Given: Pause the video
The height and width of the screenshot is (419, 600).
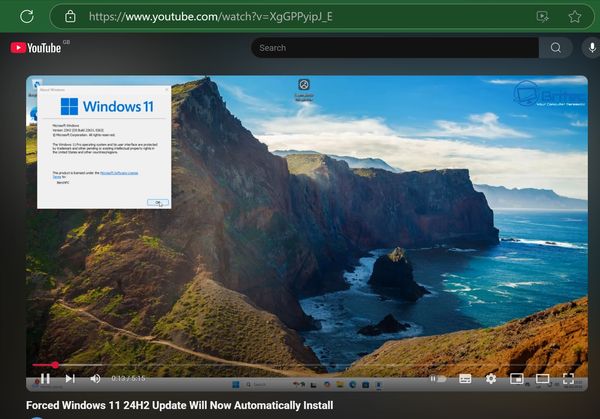Looking at the screenshot, I should [x=45, y=378].
